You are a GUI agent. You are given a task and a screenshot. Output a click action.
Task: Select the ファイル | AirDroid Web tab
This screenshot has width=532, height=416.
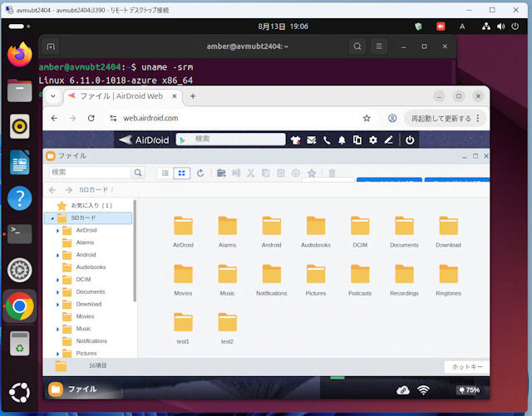coord(121,96)
